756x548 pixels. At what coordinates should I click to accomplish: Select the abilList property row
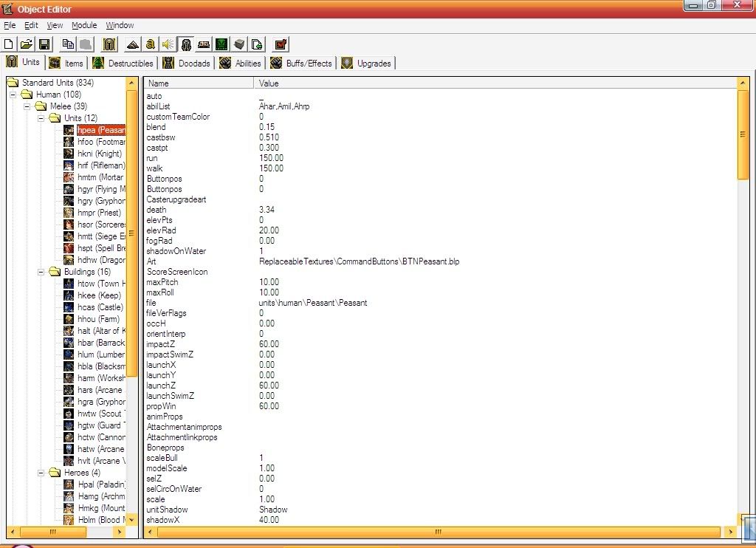(440, 106)
